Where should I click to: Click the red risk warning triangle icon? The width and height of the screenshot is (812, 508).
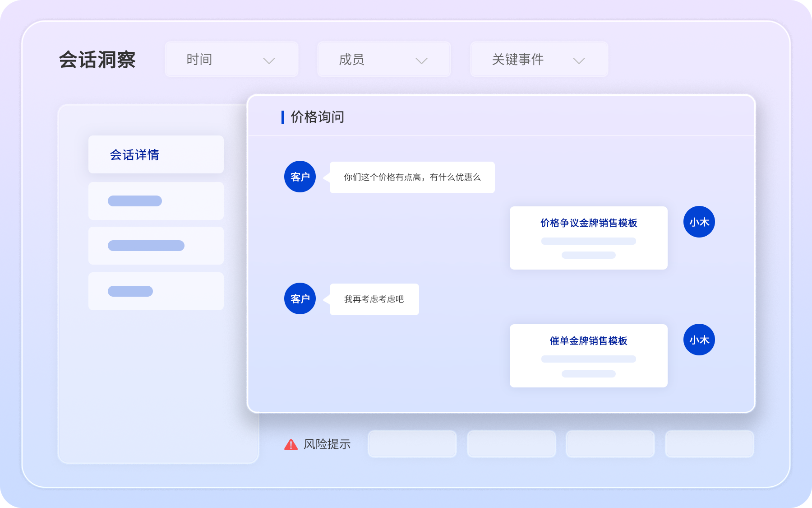click(291, 445)
